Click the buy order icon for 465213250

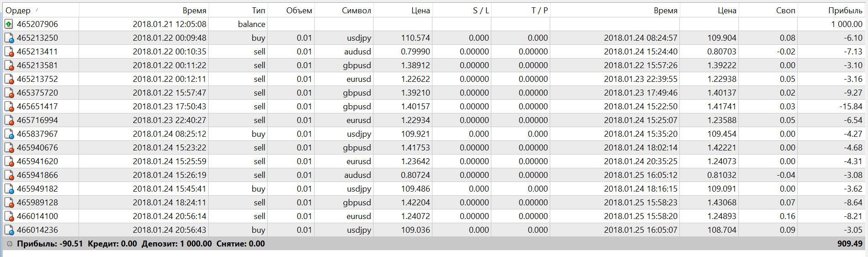point(9,38)
